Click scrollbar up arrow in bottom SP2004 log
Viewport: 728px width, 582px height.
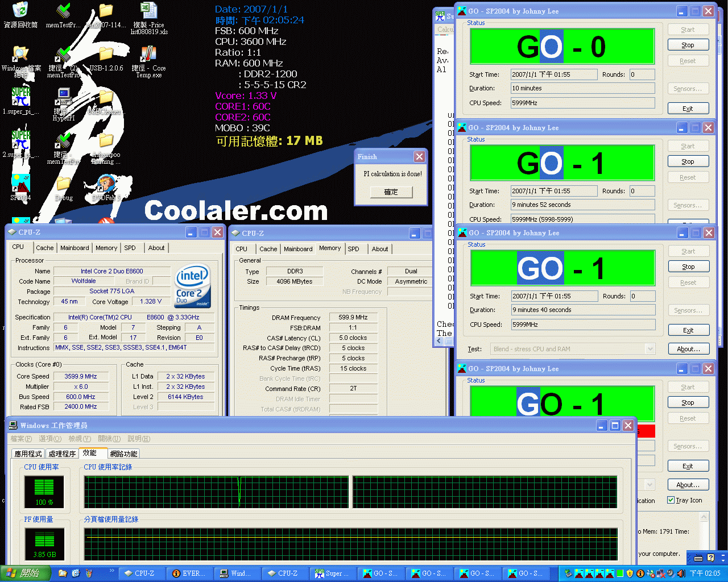704,517
